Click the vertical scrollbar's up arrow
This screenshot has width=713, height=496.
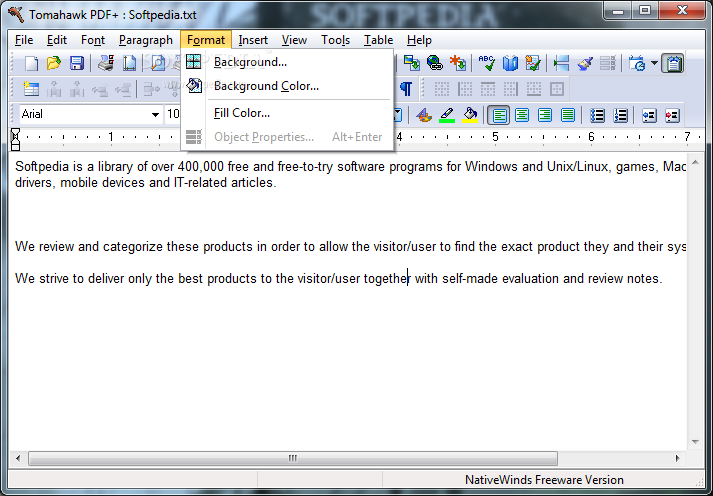pos(695,162)
